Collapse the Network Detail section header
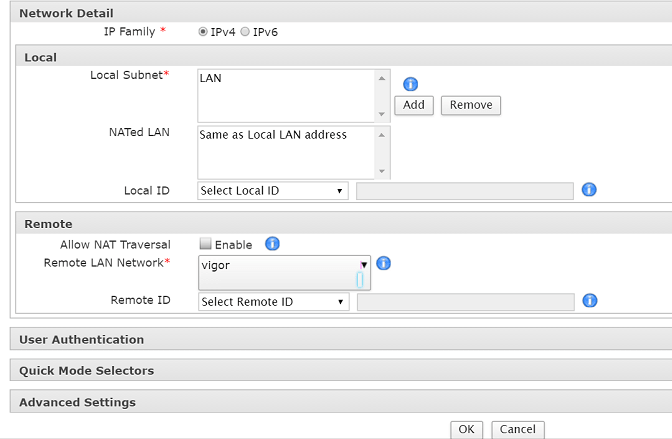The image size is (672, 439). (341, 13)
